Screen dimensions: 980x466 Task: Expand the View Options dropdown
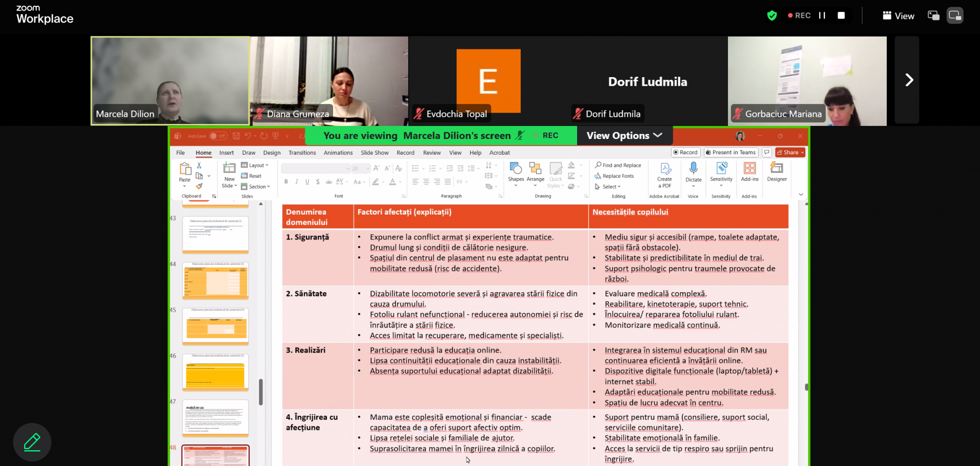click(624, 136)
